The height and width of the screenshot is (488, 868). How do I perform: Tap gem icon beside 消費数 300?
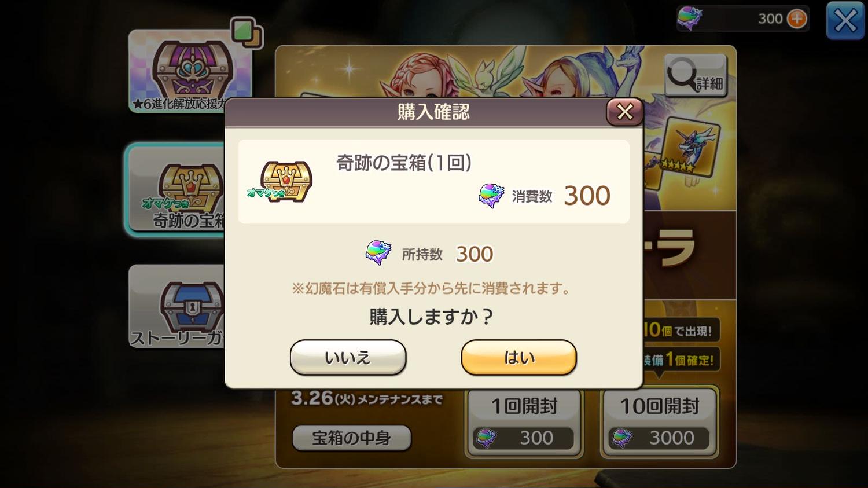(491, 196)
